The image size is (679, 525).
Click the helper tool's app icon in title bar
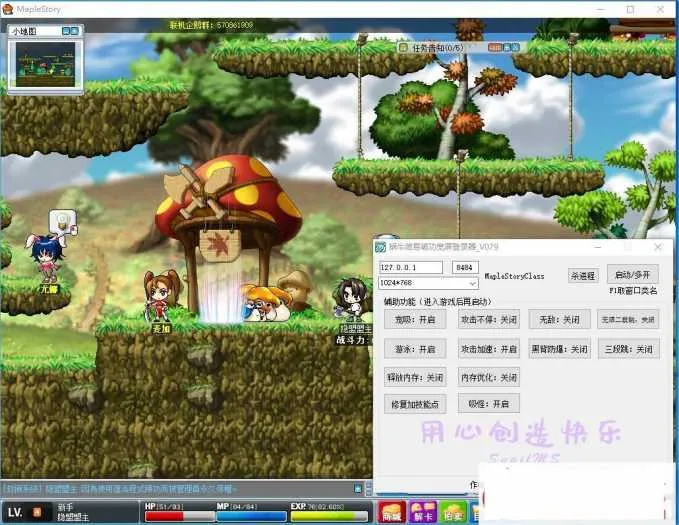point(380,247)
